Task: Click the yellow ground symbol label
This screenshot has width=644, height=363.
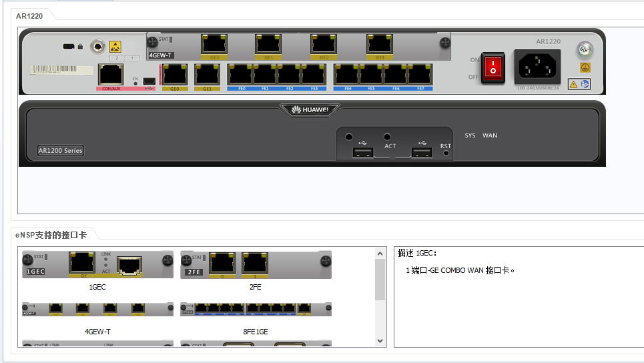Action: pos(585,68)
